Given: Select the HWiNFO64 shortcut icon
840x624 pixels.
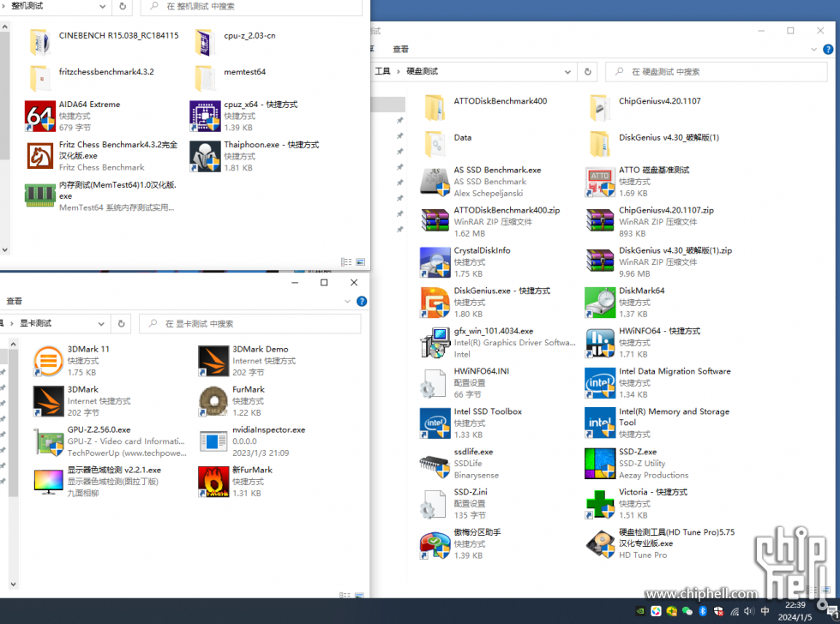Looking at the screenshot, I should tap(600, 342).
